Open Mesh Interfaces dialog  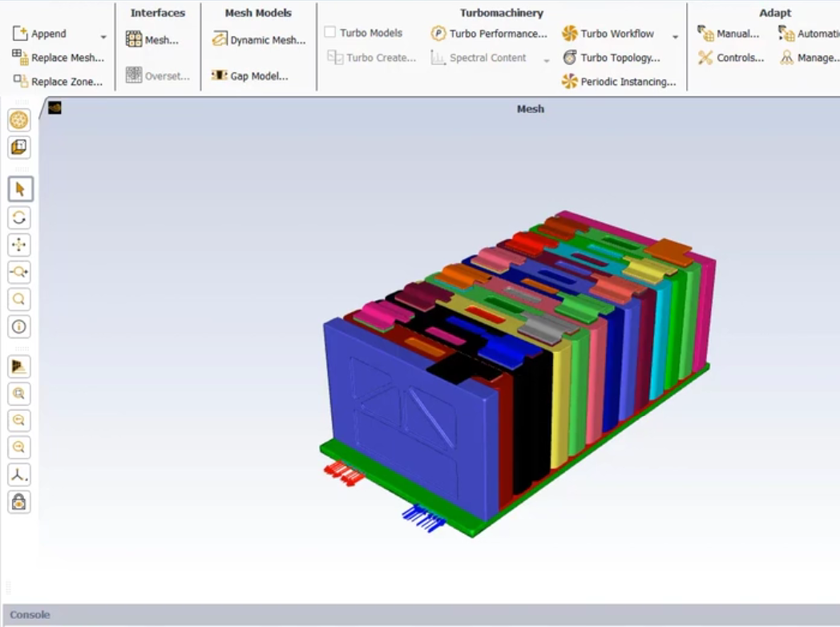tap(152, 39)
